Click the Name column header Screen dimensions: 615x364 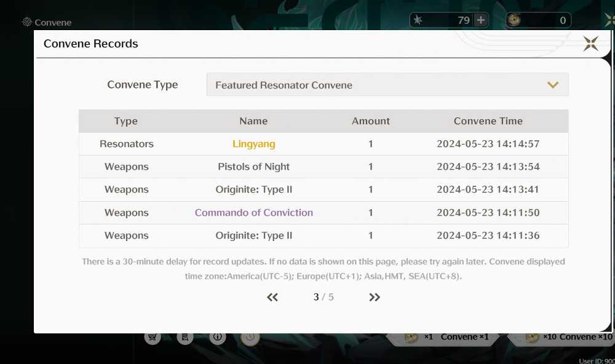pos(253,121)
